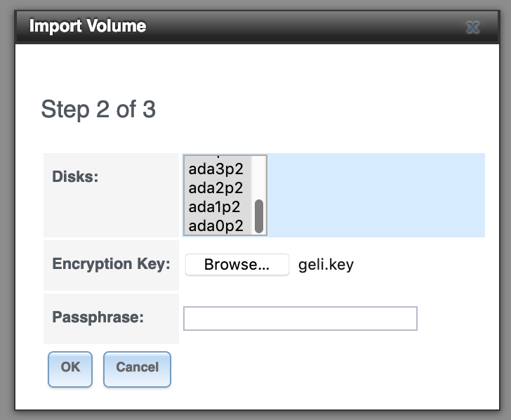
Task: Click the Encryption Key: label
Action: [x=111, y=265]
